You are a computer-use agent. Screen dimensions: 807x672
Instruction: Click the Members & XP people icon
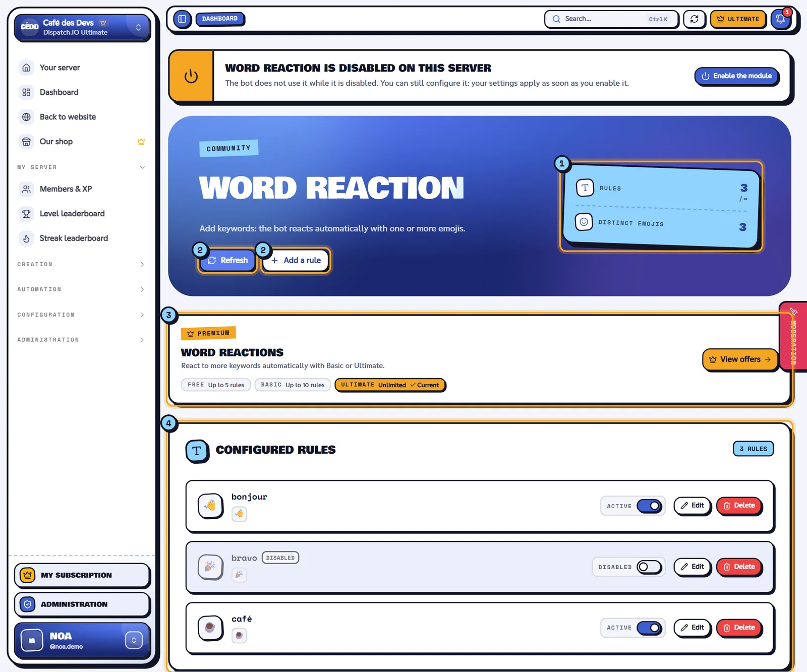[27, 189]
